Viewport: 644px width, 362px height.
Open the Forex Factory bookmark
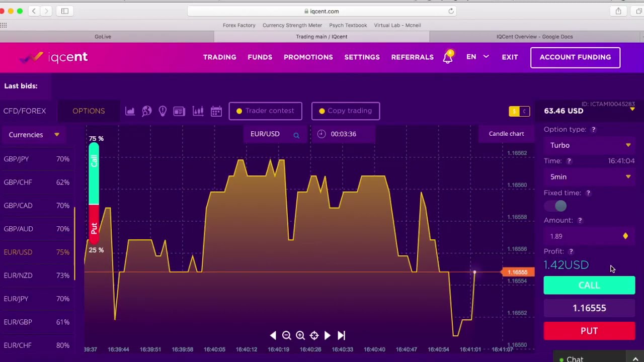click(239, 25)
